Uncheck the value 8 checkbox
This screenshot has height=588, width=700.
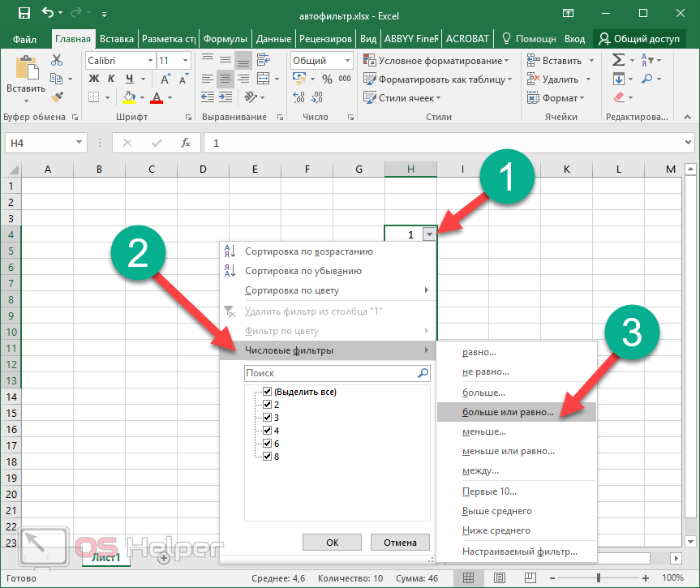point(268,457)
